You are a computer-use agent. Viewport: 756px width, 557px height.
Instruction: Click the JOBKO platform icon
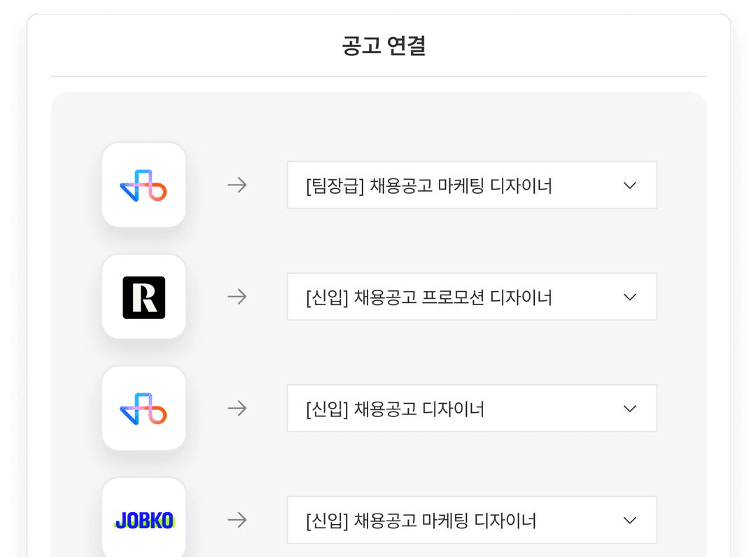tap(143, 519)
